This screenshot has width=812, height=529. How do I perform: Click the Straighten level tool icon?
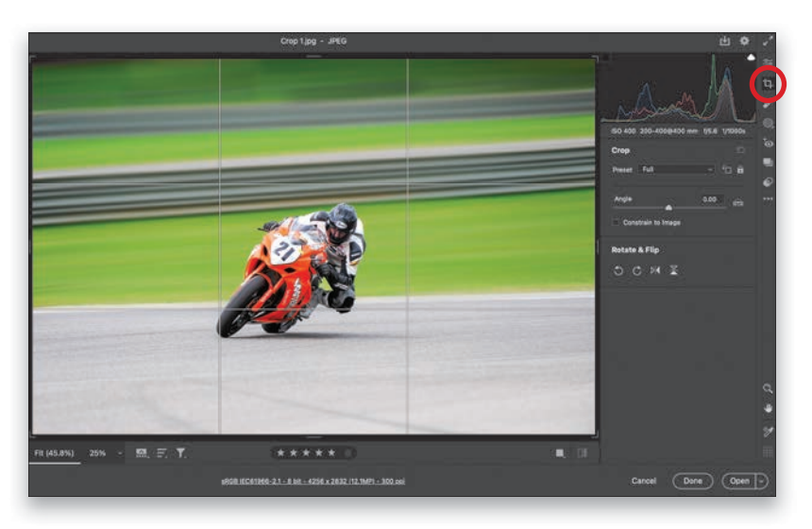click(737, 200)
